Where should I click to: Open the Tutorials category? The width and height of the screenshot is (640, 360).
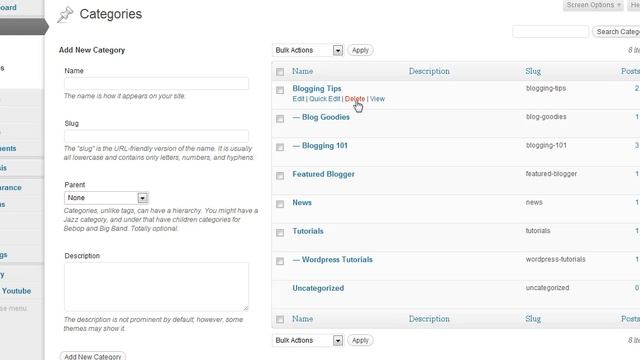click(x=308, y=231)
